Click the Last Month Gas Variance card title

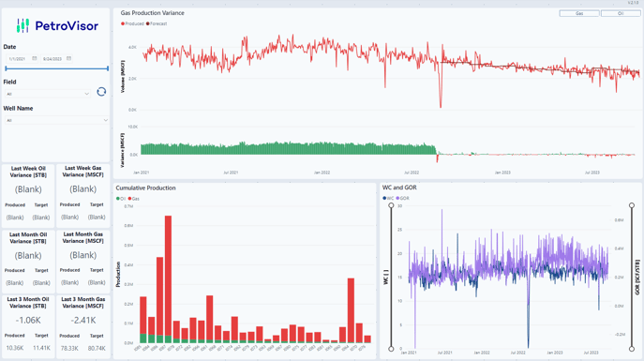click(x=83, y=237)
